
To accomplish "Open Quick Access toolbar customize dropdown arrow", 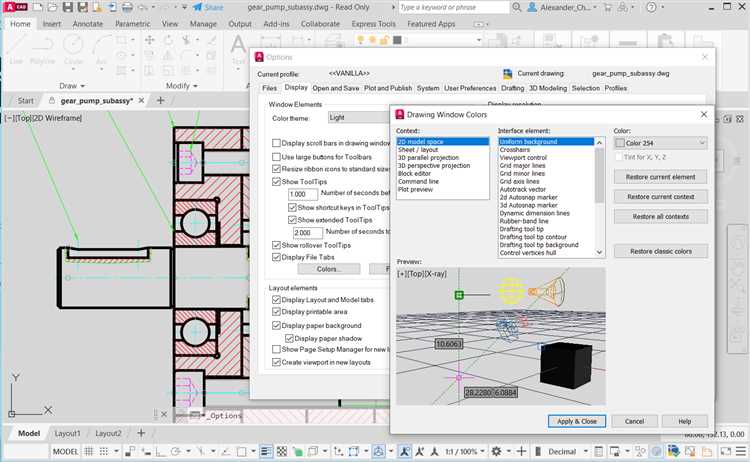I will coord(184,7).
